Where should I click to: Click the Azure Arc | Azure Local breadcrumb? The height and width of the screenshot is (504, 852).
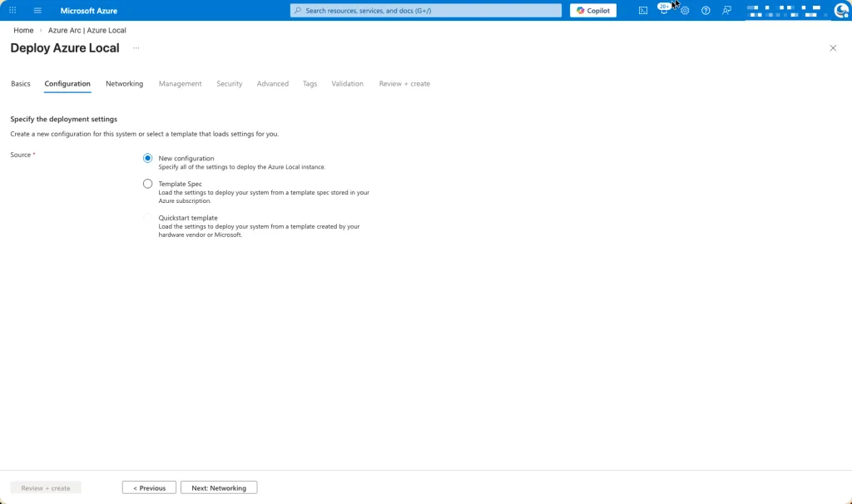[x=87, y=31]
